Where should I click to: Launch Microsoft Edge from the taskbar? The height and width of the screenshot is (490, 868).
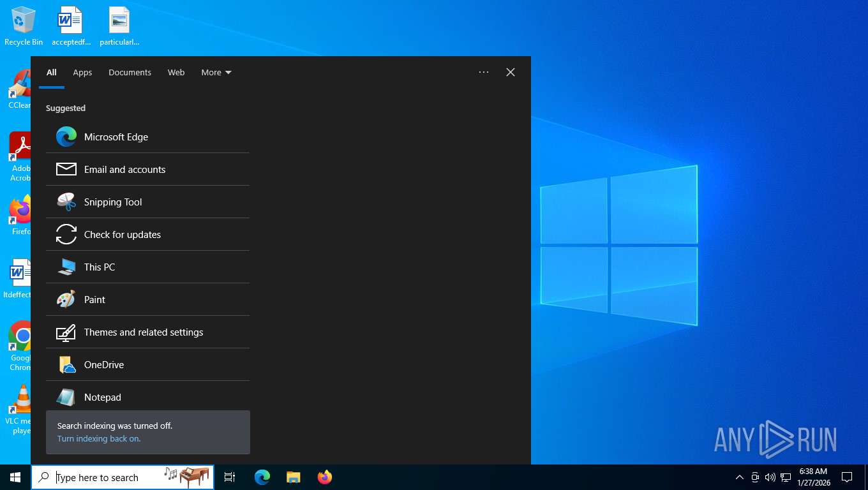click(x=262, y=477)
